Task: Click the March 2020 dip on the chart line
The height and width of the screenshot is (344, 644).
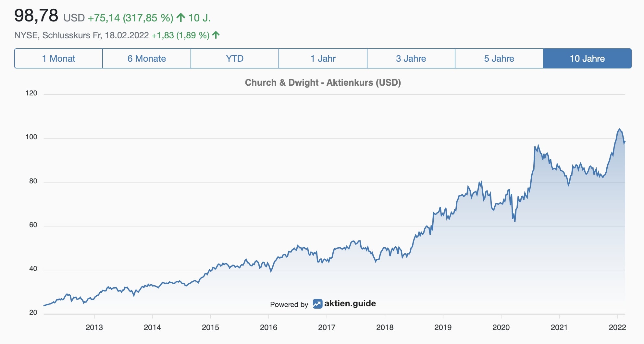Action: coord(515,221)
